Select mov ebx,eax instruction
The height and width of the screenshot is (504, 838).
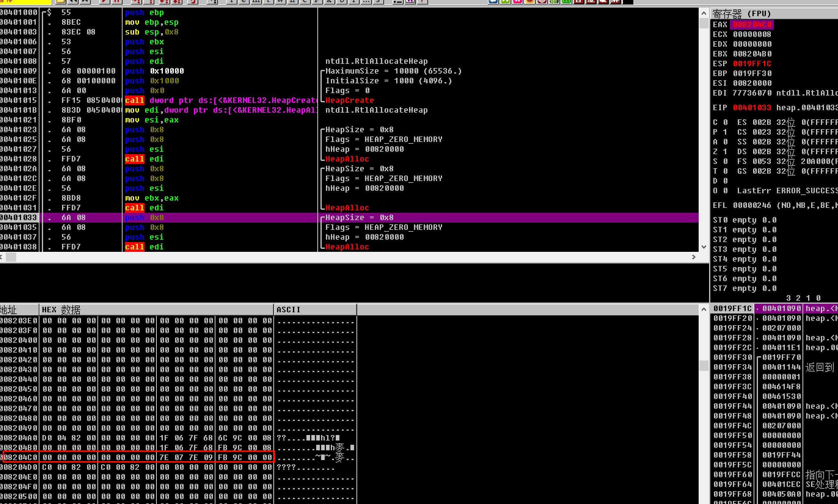152,198
